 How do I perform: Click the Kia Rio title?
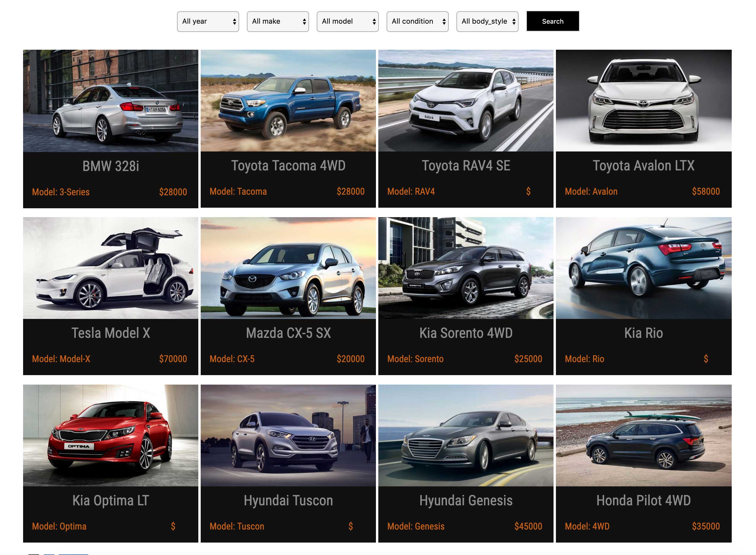(644, 333)
